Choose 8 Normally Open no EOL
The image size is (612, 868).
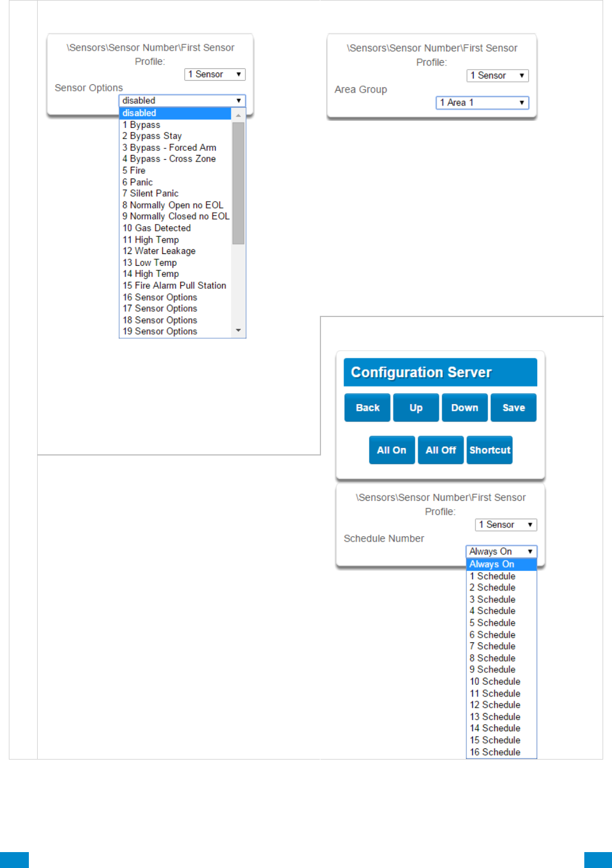(x=175, y=205)
